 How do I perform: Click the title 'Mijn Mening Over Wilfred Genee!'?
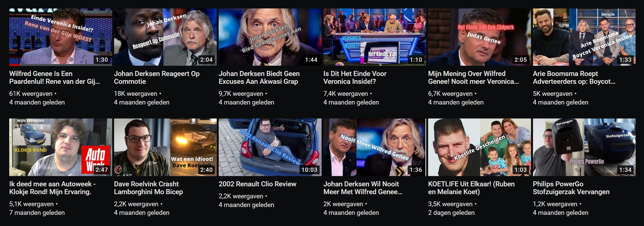tap(473, 77)
